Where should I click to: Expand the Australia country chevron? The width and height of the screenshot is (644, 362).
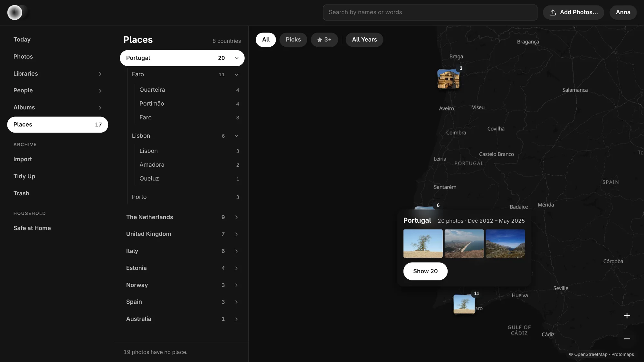[236, 319]
